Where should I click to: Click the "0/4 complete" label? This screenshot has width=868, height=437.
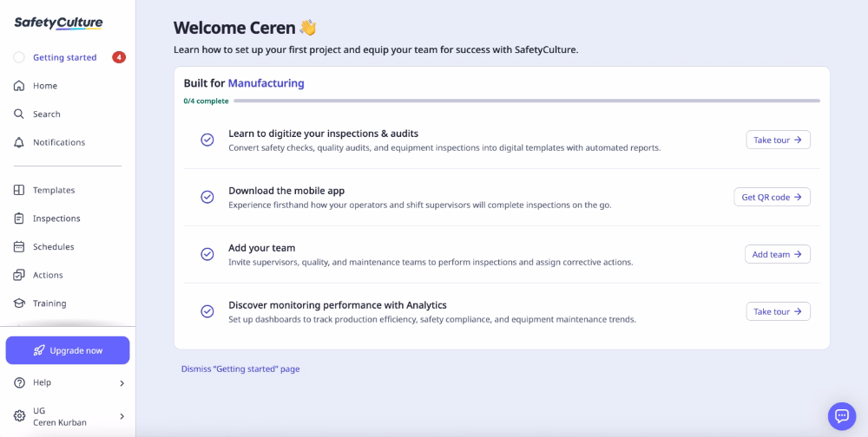pyautogui.click(x=206, y=101)
